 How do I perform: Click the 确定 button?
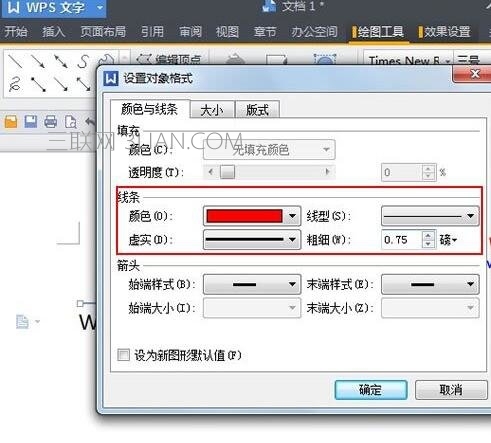click(371, 390)
